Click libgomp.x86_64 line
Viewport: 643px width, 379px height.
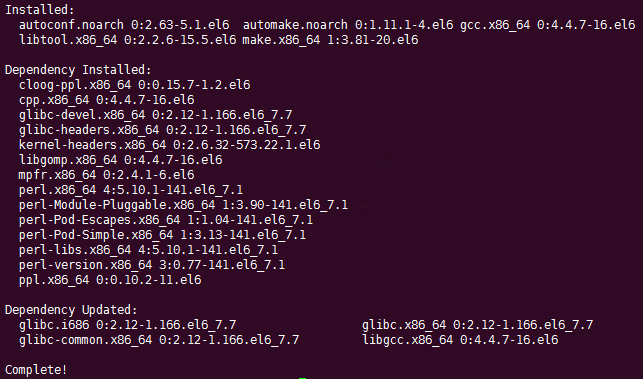click(x=121, y=160)
